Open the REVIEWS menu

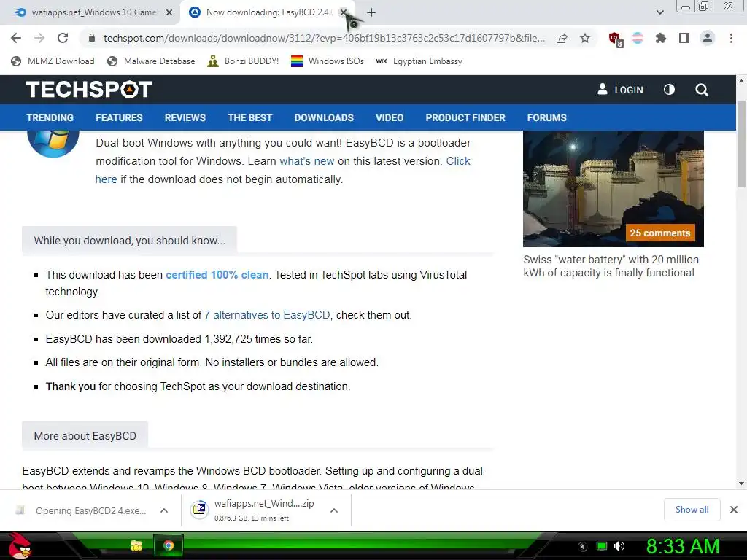coord(185,117)
